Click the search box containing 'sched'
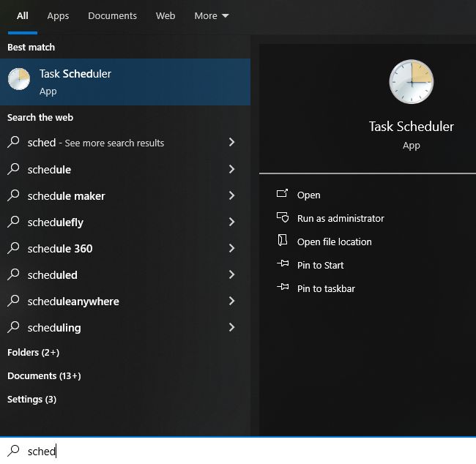The image size is (476, 464). point(238,451)
